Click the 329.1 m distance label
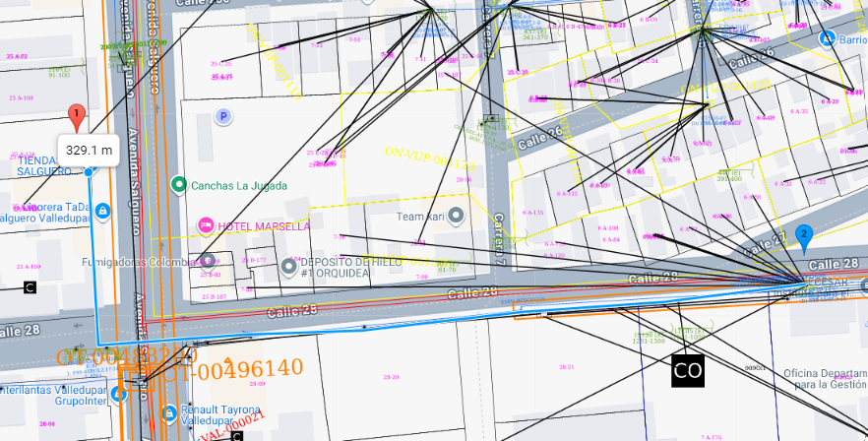 (x=88, y=151)
